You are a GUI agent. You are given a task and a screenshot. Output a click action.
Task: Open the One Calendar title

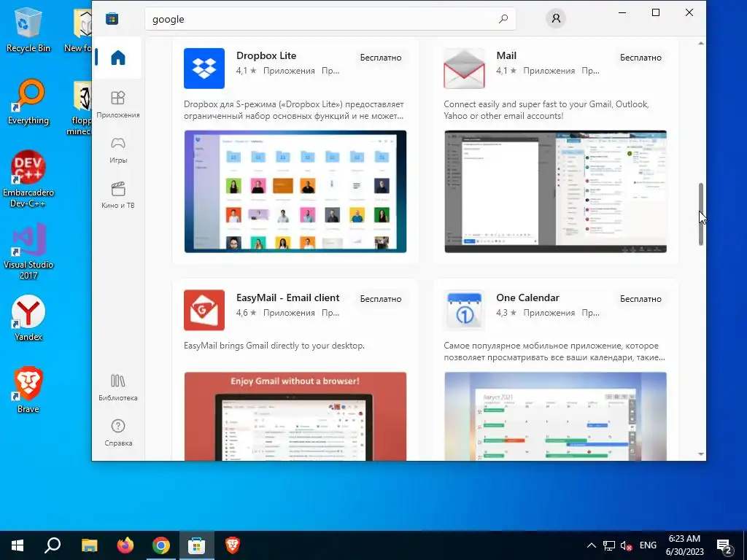(x=528, y=297)
